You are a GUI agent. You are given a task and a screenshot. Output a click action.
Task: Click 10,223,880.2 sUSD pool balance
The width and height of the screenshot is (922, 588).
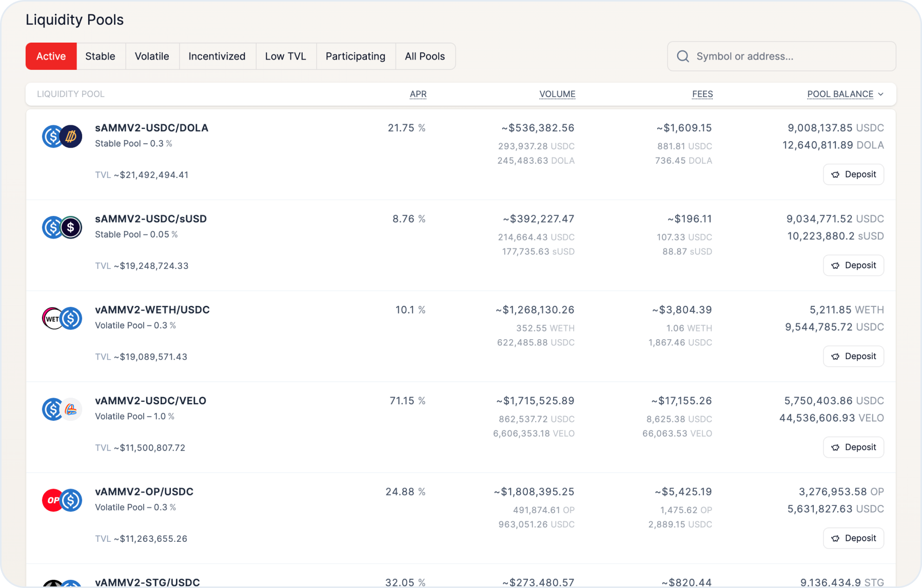pos(836,236)
